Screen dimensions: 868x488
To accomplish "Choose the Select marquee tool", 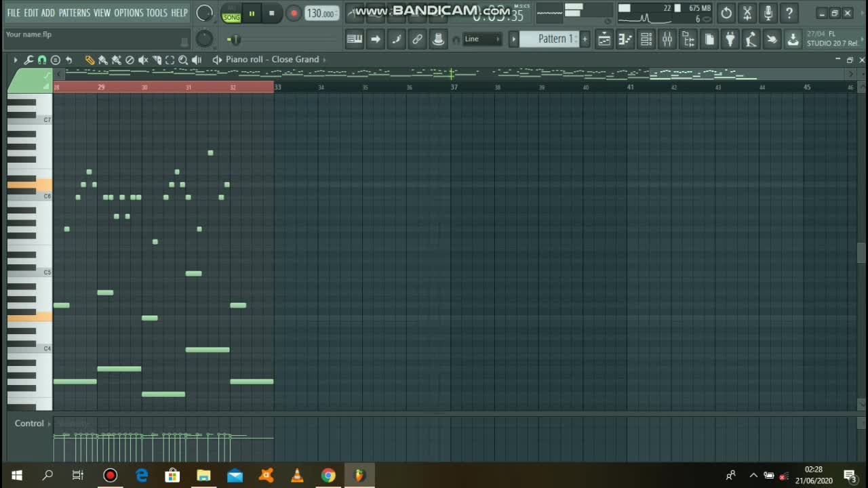I will [x=170, y=60].
